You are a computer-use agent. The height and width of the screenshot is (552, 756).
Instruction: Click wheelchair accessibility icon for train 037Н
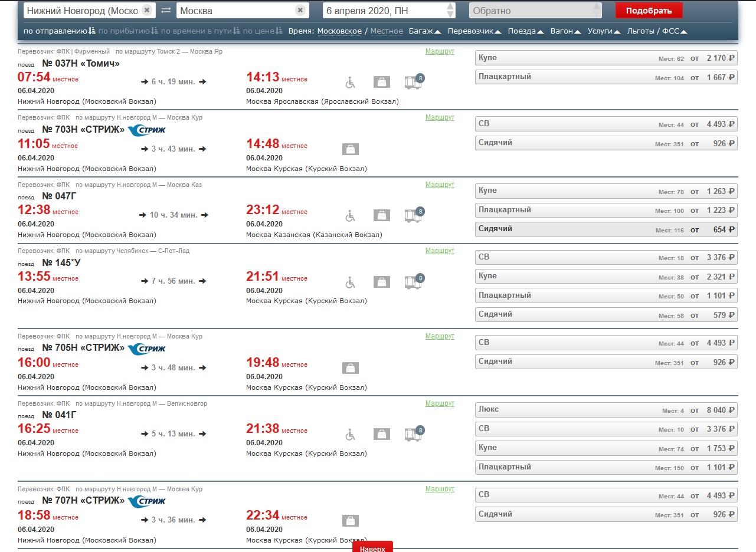pyautogui.click(x=351, y=83)
